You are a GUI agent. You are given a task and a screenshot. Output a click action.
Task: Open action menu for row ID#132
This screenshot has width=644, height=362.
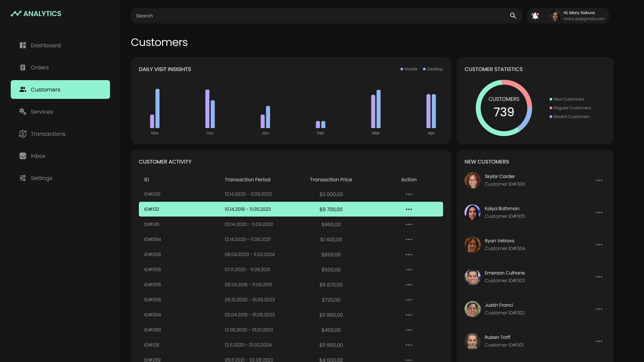(409, 209)
